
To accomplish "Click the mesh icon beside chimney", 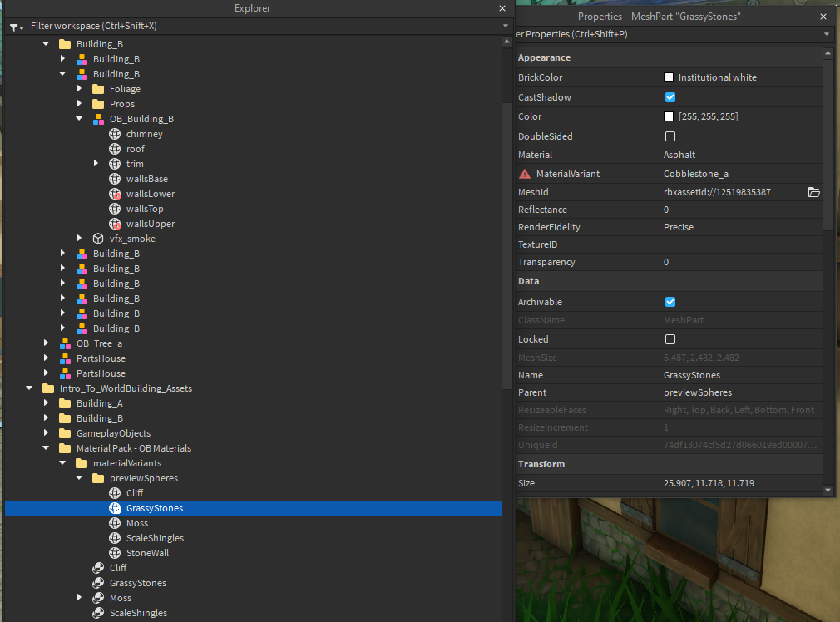I will tap(115, 133).
